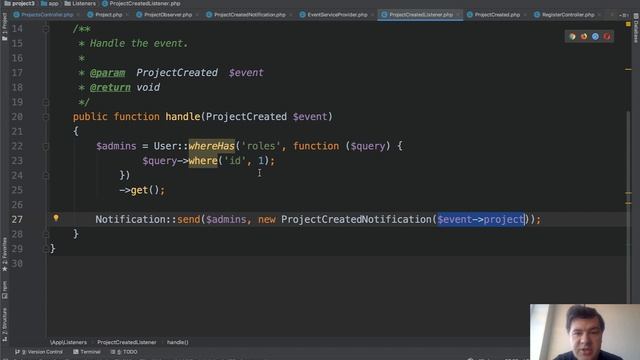Open the Project tool window sidebar

click(4, 27)
